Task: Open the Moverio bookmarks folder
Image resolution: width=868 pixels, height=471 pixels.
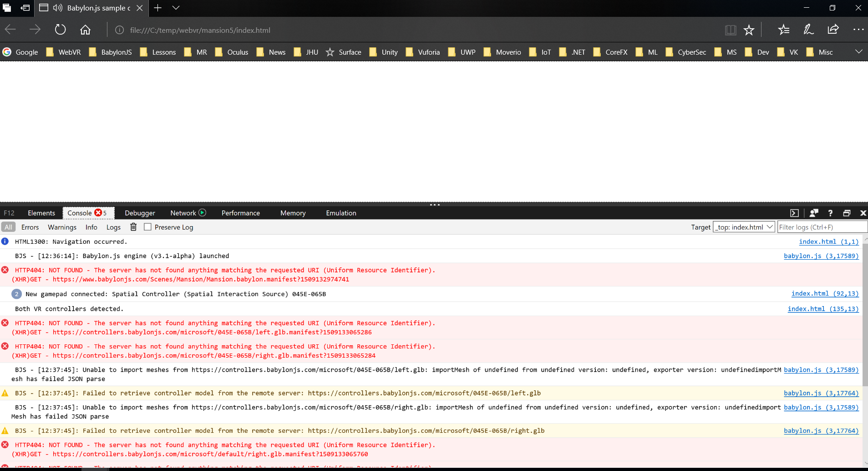Action: [503, 52]
